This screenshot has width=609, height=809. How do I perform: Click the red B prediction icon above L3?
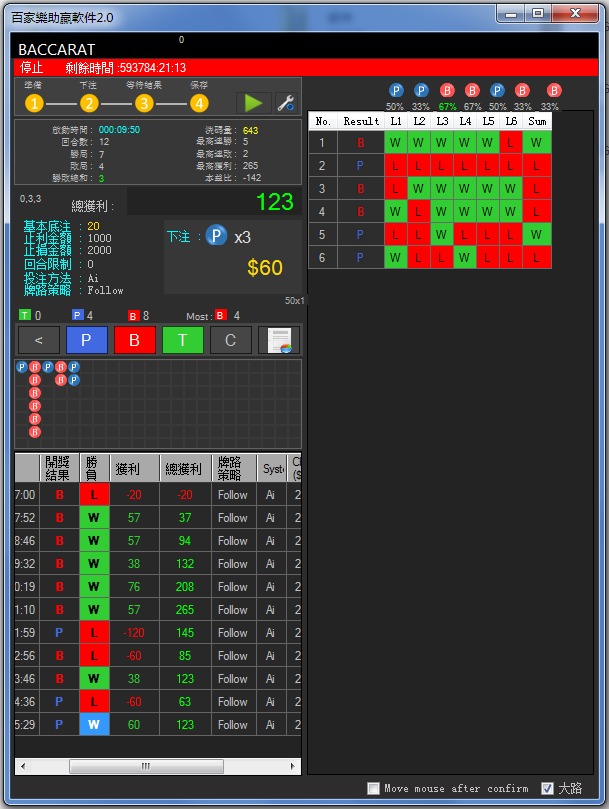tap(447, 91)
